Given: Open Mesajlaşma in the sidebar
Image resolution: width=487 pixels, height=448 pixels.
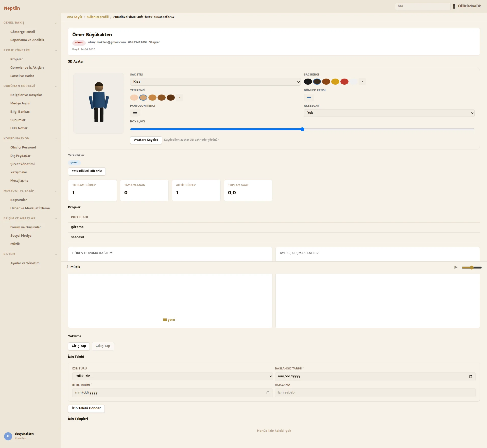Looking at the screenshot, I should coord(19,181).
